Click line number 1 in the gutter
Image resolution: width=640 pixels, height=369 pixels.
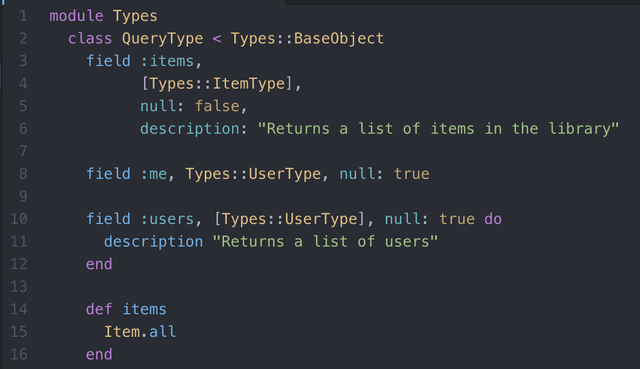point(23,16)
